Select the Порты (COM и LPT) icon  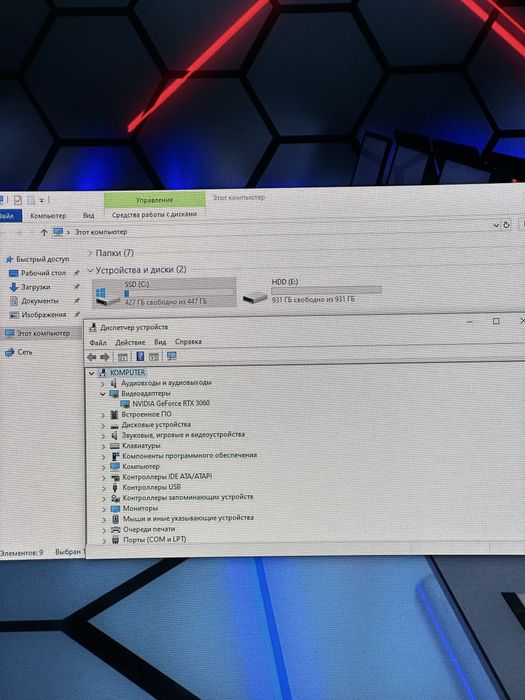click(x=116, y=540)
